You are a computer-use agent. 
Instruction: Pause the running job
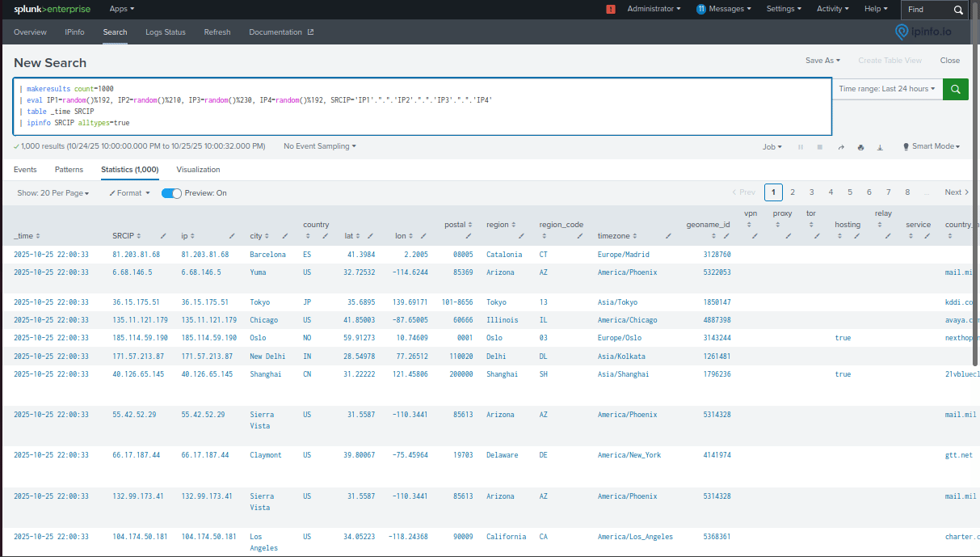[x=801, y=147]
